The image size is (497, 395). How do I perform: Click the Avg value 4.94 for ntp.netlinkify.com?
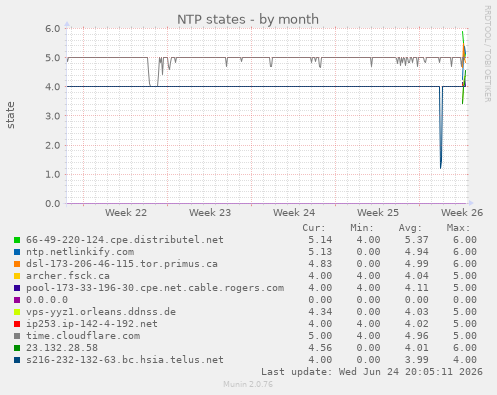point(417,252)
